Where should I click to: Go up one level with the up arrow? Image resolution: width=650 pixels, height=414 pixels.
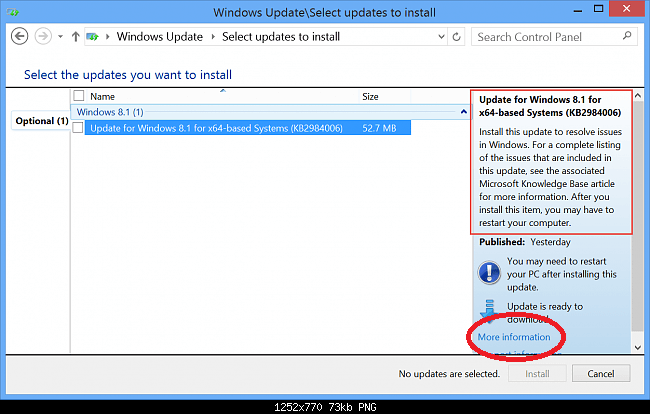coord(75,37)
